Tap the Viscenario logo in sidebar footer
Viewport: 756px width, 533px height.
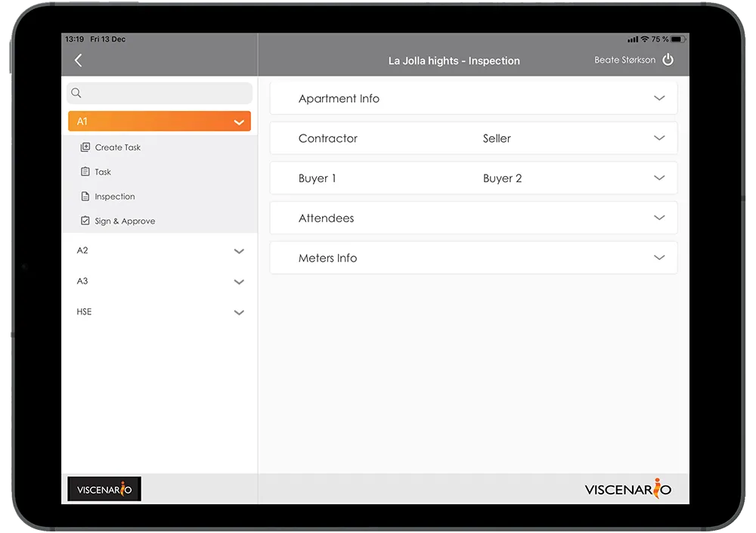click(x=104, y=489)
